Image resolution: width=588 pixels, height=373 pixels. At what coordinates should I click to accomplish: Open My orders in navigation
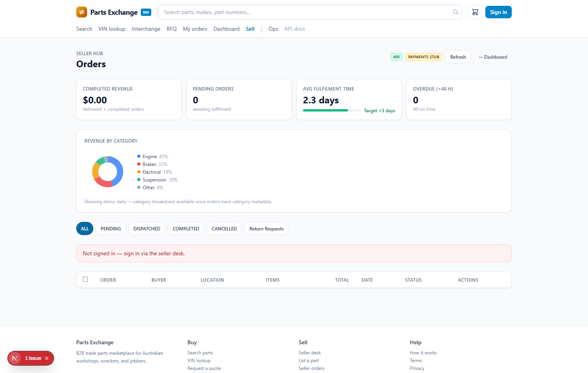[195, 29]
